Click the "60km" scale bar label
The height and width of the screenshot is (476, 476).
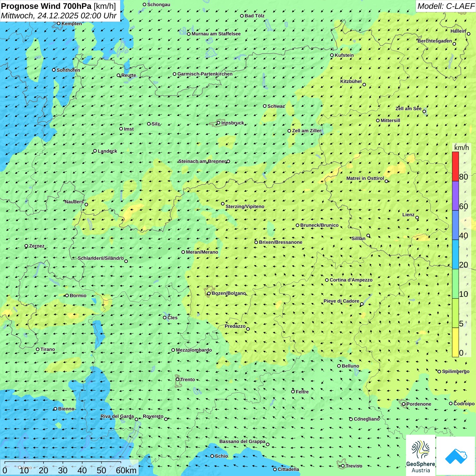(x=126, y=470)
